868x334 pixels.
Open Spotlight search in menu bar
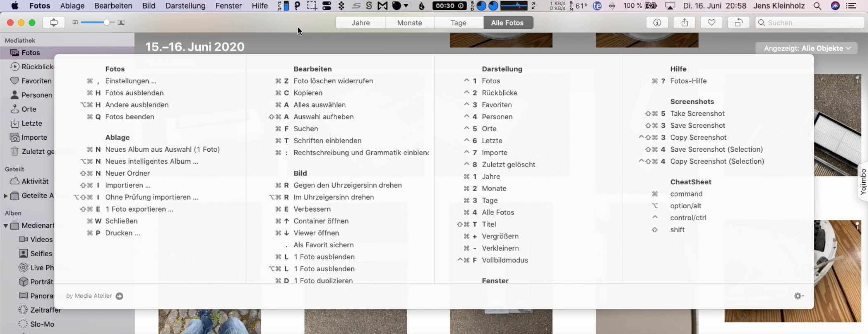click(817, 6)
